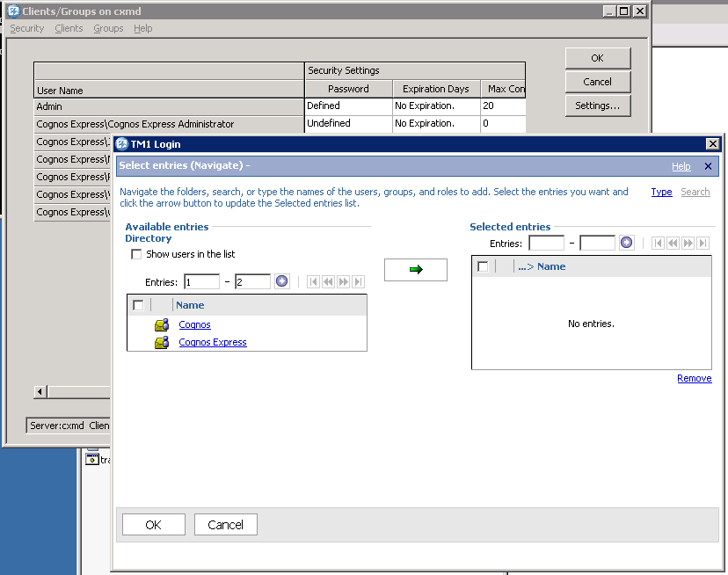Close the Select entries panel with X
This screenshot has width=728, height=575.
coord(708,166)
